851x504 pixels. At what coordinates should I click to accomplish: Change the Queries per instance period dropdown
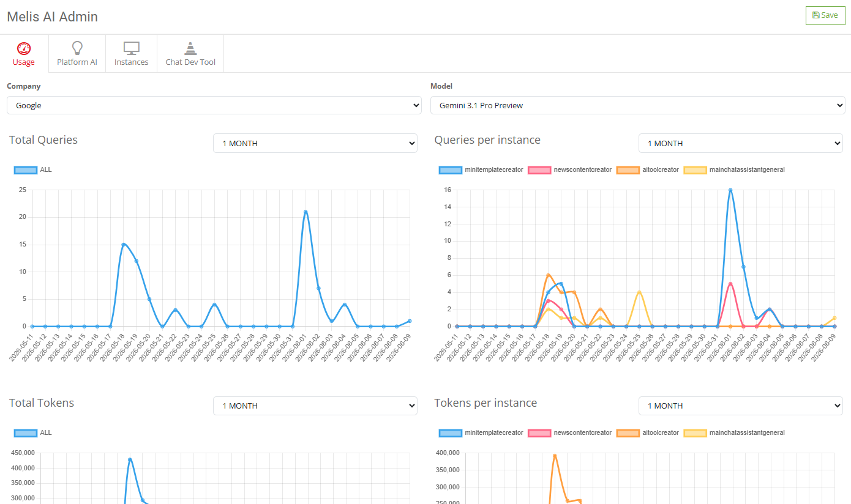(741, 143)
